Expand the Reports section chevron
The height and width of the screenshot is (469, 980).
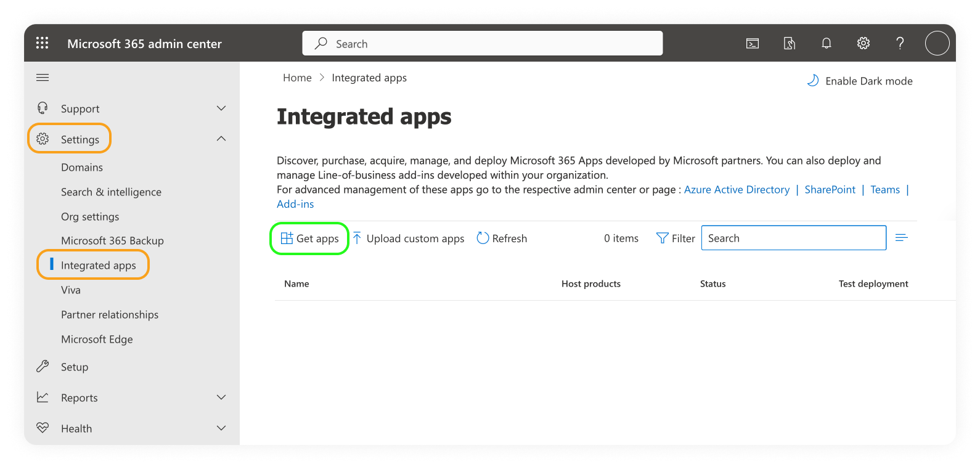(x=221, y=398)
